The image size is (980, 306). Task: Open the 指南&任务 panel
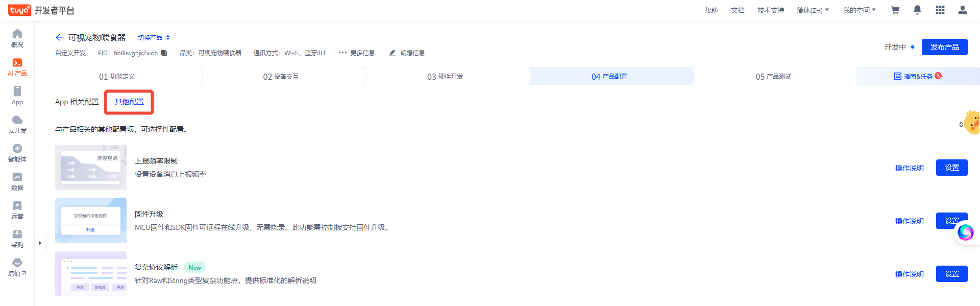point(918,77)
